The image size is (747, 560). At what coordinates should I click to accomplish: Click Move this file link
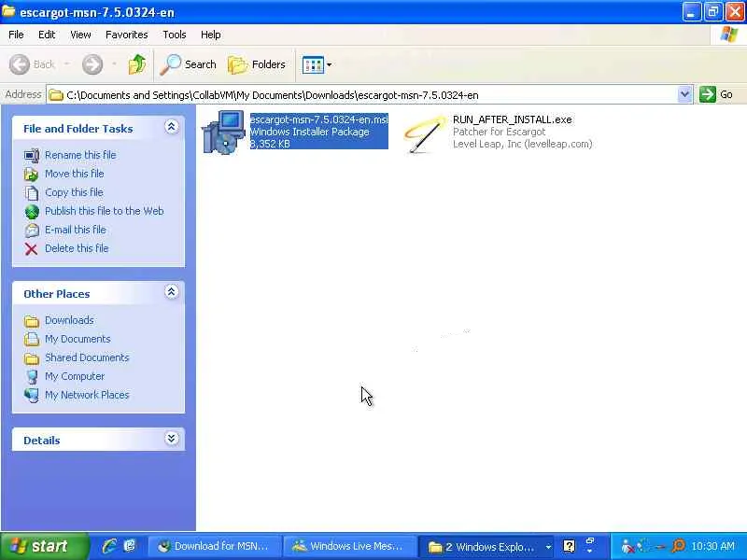coord(75,174)
